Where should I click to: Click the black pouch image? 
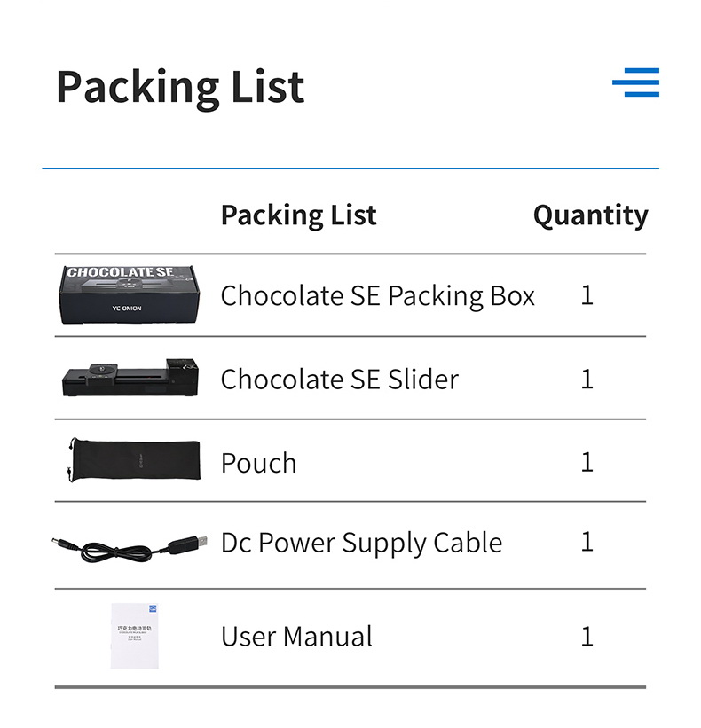[133, 459]
